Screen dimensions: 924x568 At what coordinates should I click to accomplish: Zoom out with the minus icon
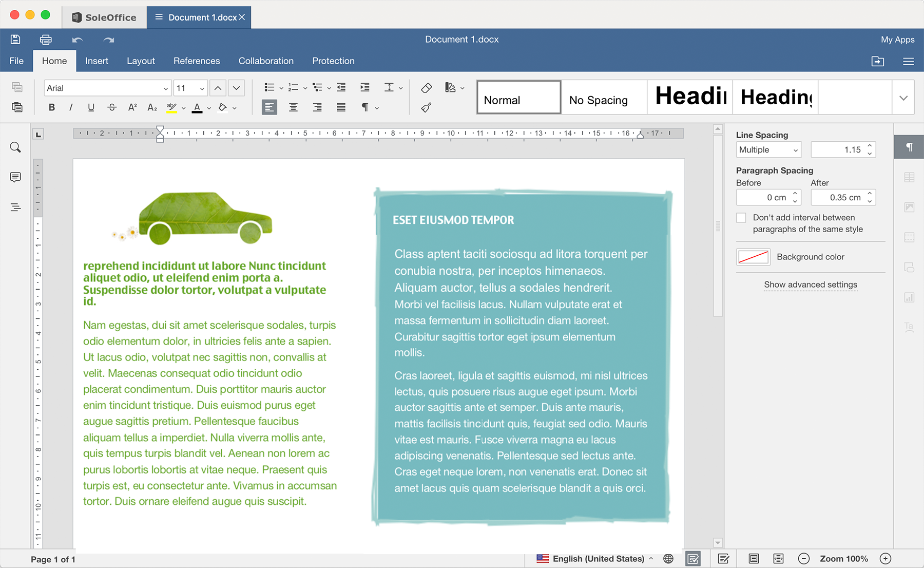[804, 559]
